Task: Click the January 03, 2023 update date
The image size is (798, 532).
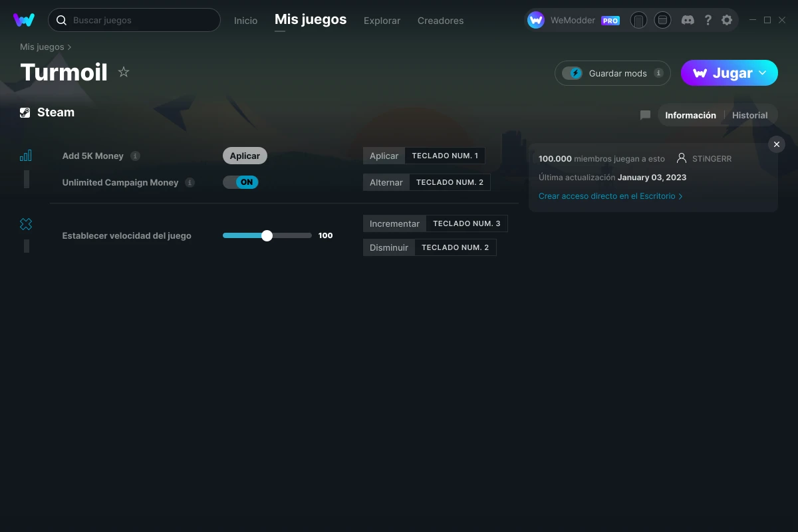Action: (x=652, y=178)
